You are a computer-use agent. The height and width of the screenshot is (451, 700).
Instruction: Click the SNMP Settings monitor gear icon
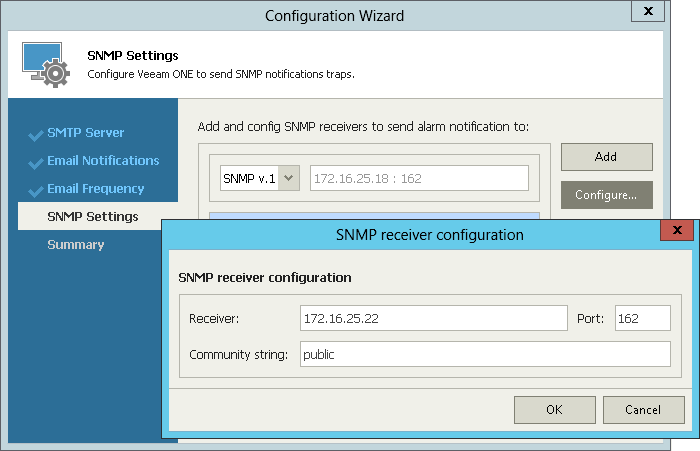46,64
